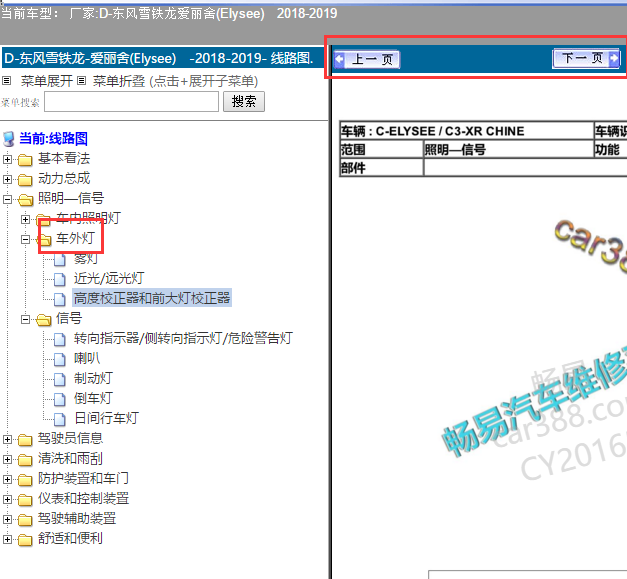Click the 防护装置和车门 folder icon
This screenshot has height=579, width=627.
[25, 479]
